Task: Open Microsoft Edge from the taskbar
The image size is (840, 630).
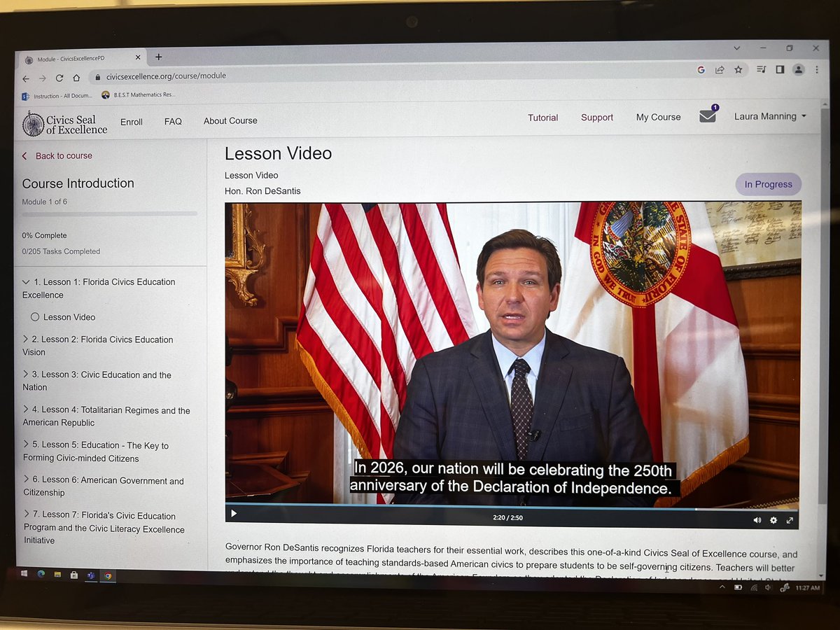Action: pos(41,575)
